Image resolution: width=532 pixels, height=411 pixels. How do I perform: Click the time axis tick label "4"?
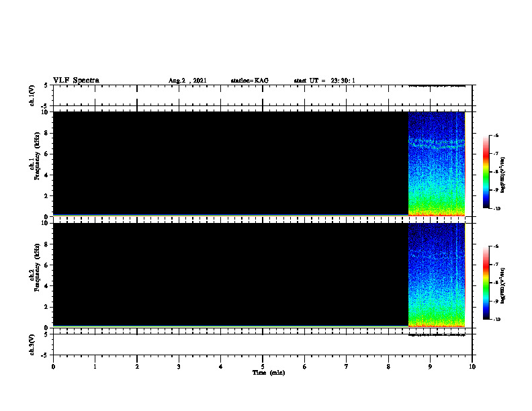(x=221, y=367)
